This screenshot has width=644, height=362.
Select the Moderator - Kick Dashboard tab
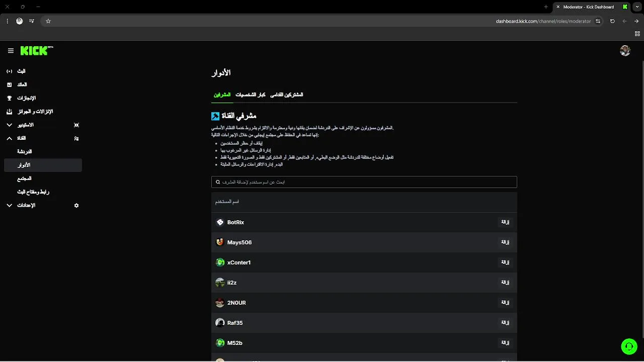pos(591,7)
